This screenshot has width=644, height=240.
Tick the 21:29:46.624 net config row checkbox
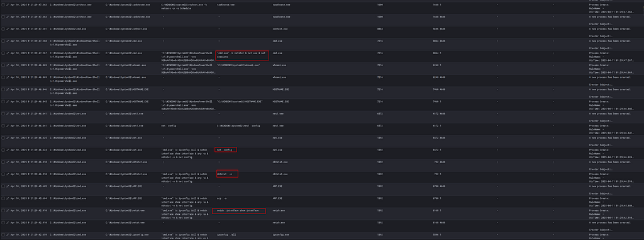pyautogui.click(x=3, y=150)
